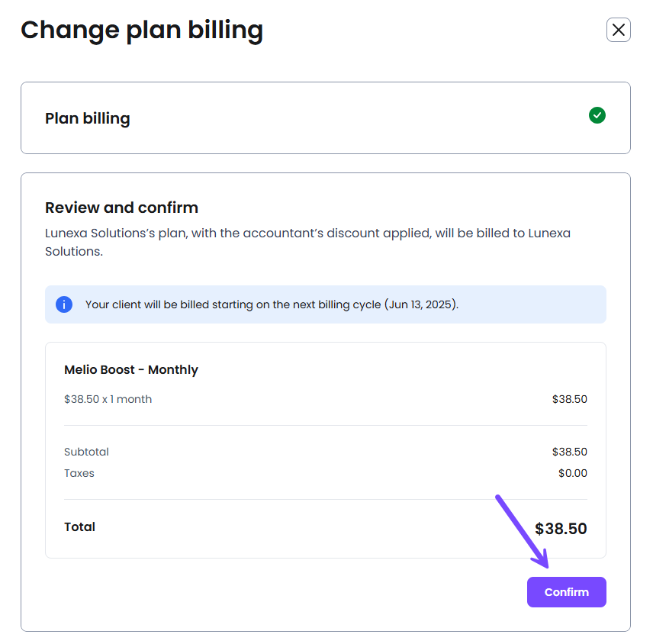This screenshot has width=653, height=644.
Task: Click the Total label
Action: (79, 527)
